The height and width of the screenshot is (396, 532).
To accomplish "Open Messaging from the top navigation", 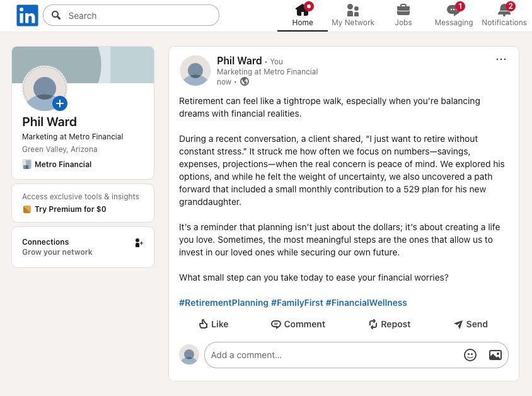I will 453,15.
